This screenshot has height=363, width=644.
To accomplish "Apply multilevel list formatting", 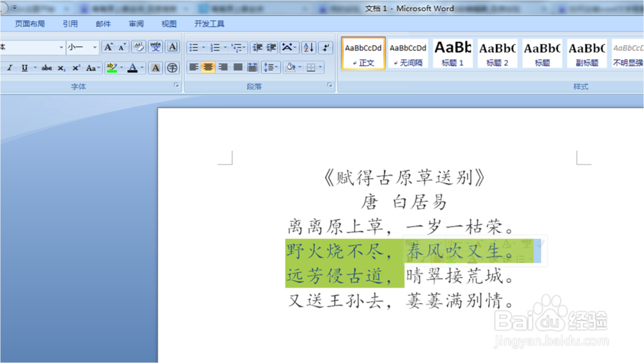I will click(x=238, y=48).
